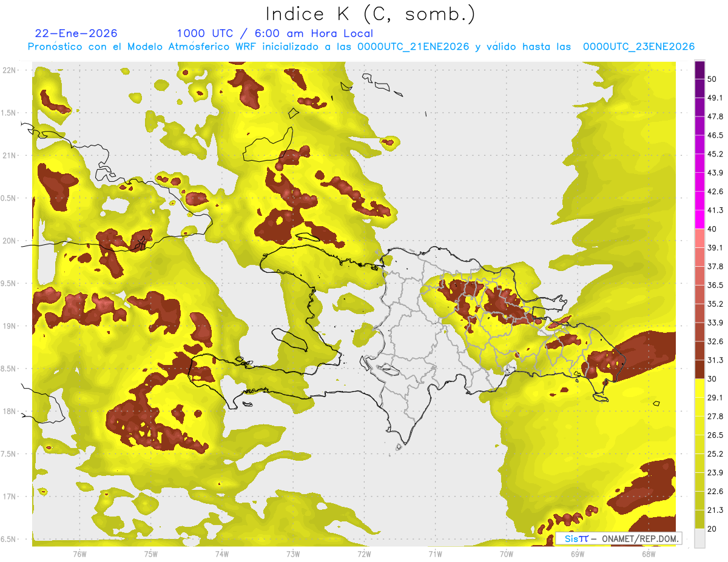Image resolution: width=728 pixels, height=562 pixels.
Task: Click the colorbar label "41.3"
Action: [715, 210]
